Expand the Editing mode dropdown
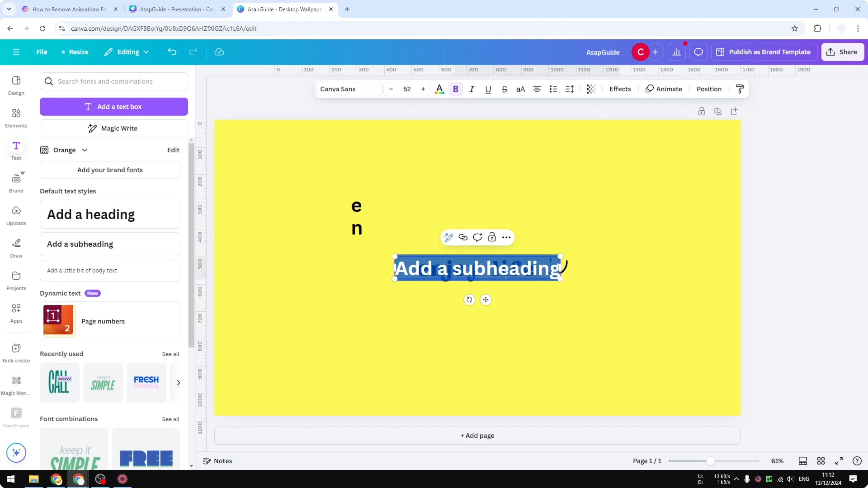This screenshot has height=488, width=868. pyautogui.click(x=127, y=52)
